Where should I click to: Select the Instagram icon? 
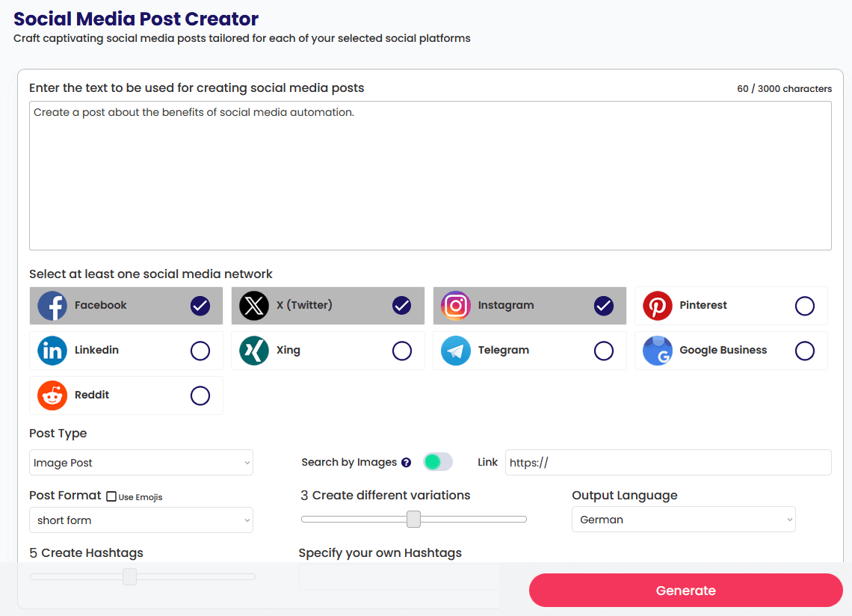click(455, 305)
